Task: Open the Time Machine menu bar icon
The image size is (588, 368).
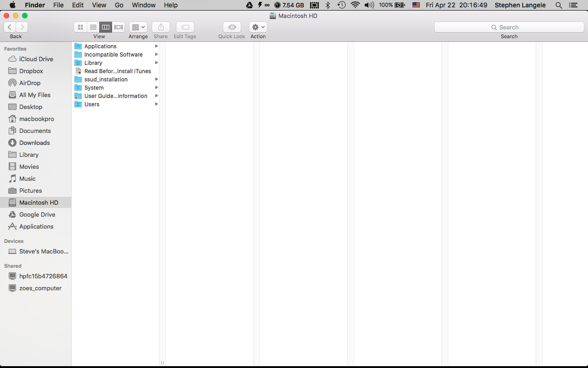Action: click(341, 5)
